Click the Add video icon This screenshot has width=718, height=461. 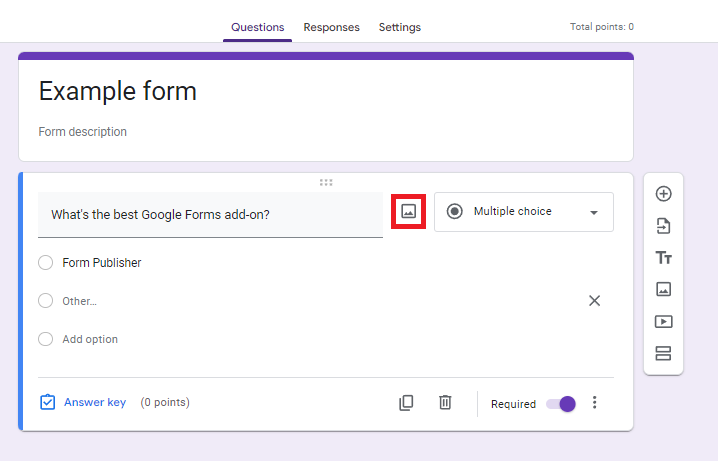[664, 321]
